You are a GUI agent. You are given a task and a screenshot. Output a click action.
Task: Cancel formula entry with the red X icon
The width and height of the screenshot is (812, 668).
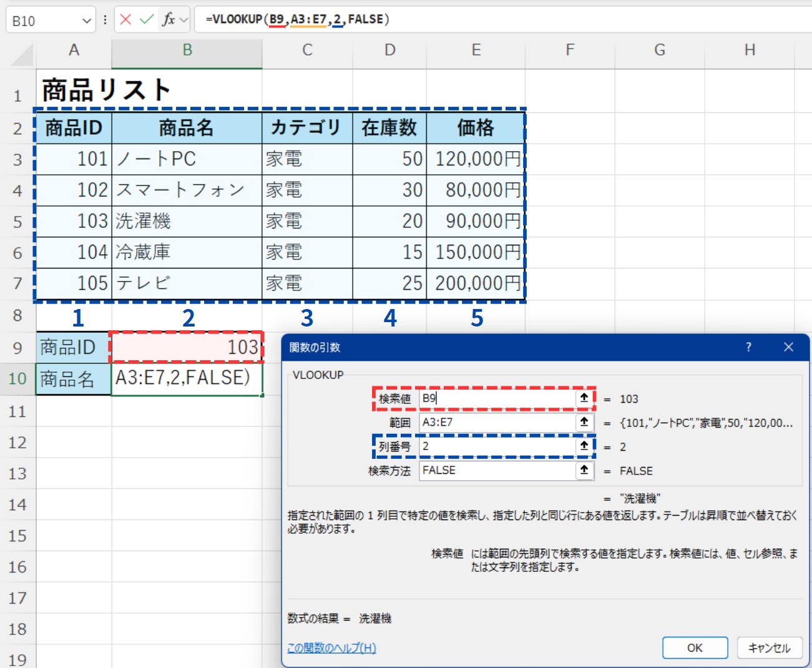click(x=125, y=19)
